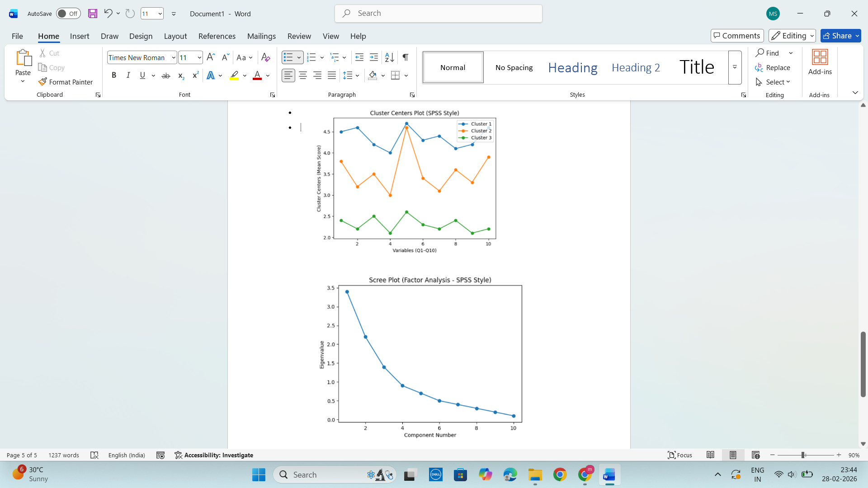Open the font name dropdown
Viewport: 868px width, 488px height.
[x=174, y=57]
